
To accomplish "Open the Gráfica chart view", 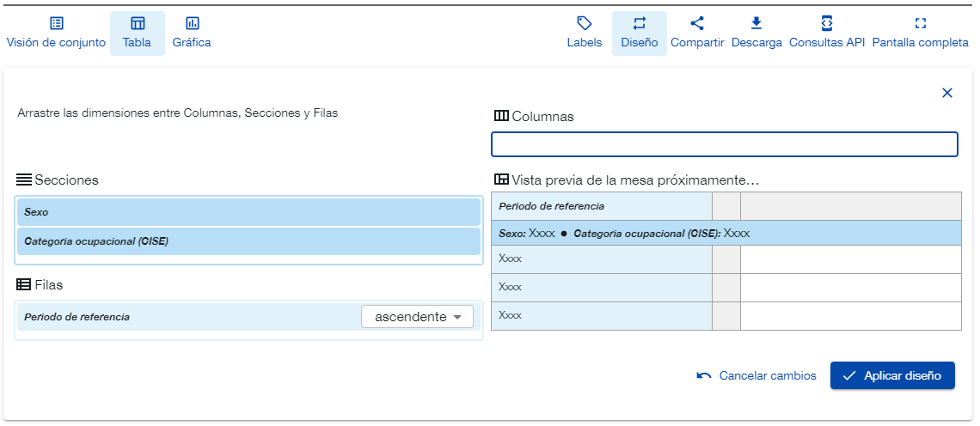I will point(192,33).
